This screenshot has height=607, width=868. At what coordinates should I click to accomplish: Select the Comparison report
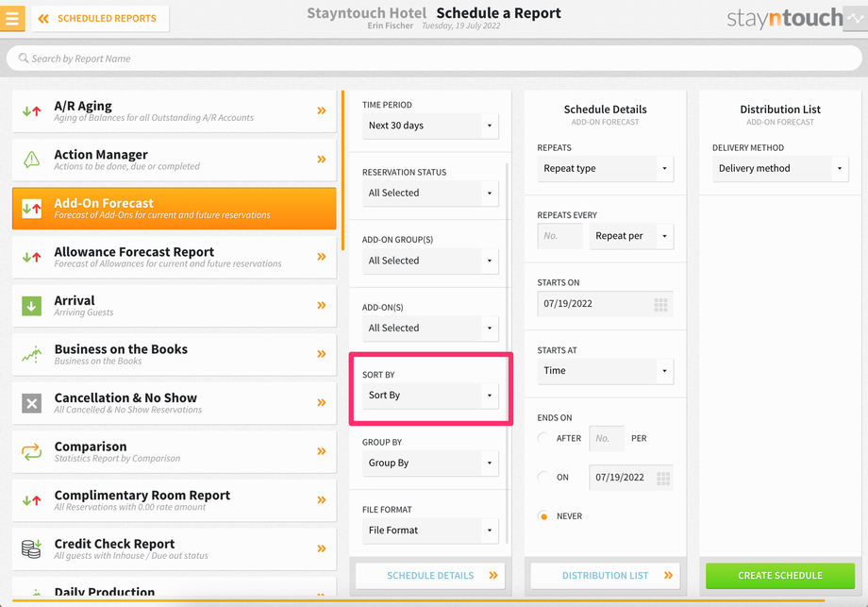coord(174,452)
